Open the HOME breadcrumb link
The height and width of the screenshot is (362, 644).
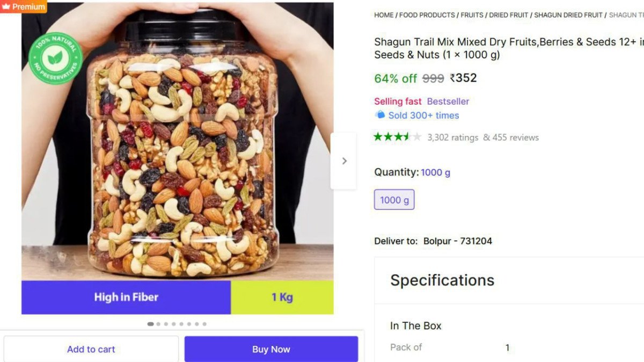click(384, 15)
